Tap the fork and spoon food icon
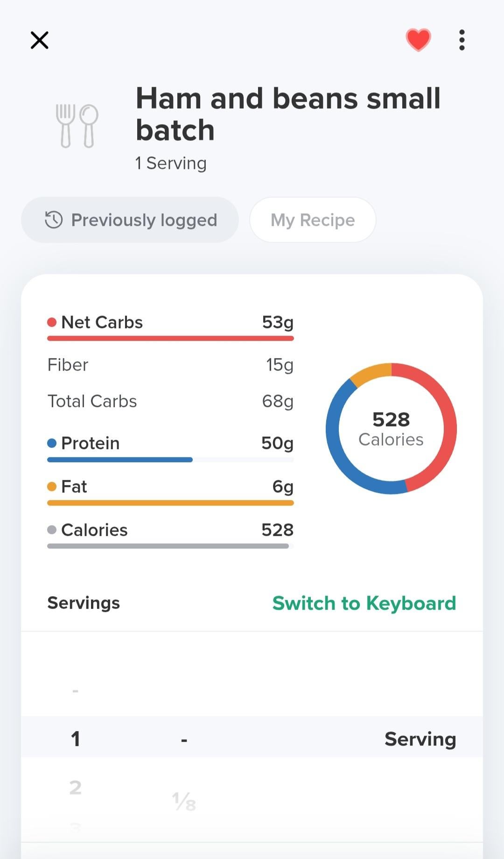The width and height of the screenshot is (504, 859). [77, 126]
